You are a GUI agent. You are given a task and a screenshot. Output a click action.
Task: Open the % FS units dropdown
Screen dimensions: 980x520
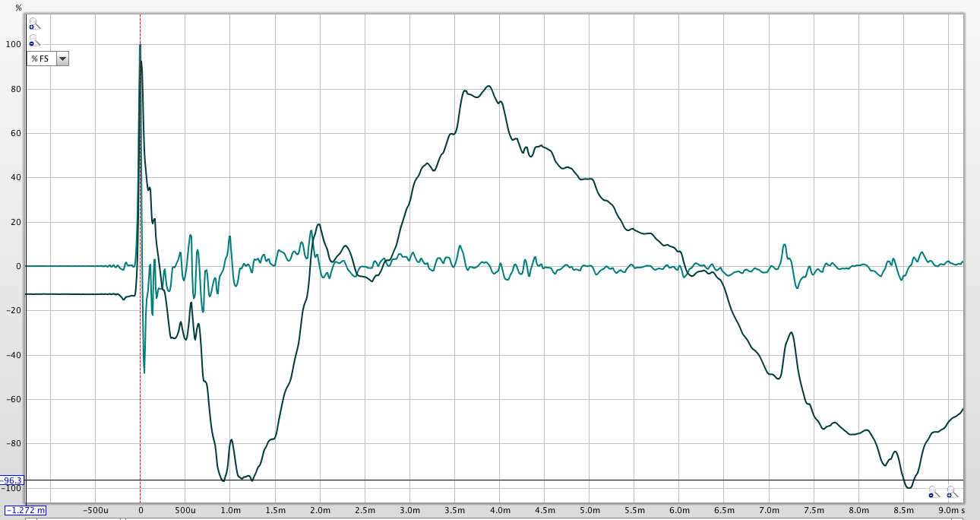(48, 59)
